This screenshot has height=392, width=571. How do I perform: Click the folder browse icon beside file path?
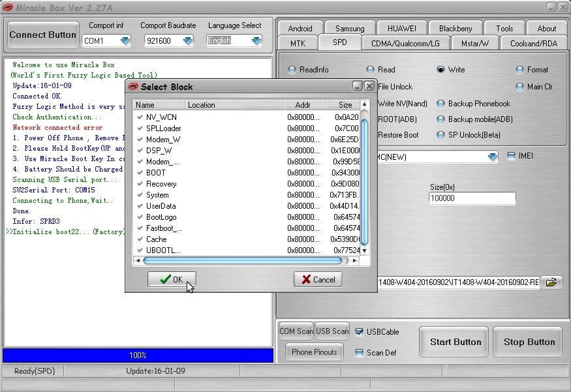[x=551, y=282]
